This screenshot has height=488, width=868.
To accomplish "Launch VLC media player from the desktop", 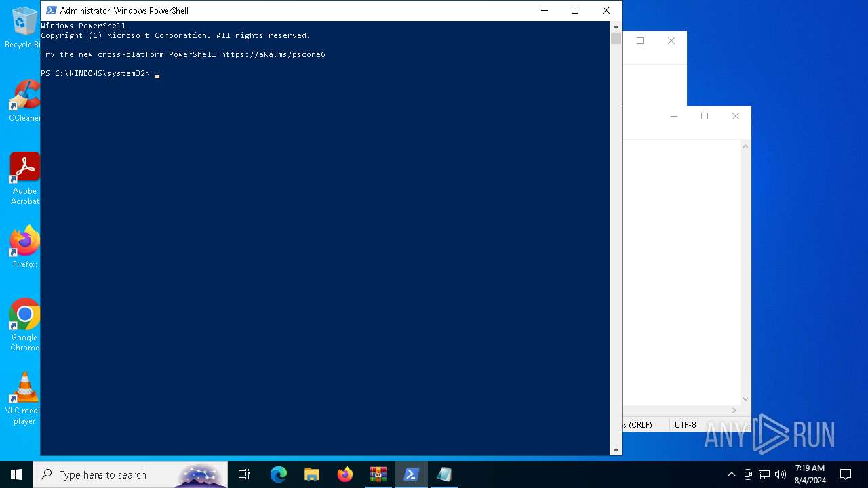I will [x=24, y=399].
